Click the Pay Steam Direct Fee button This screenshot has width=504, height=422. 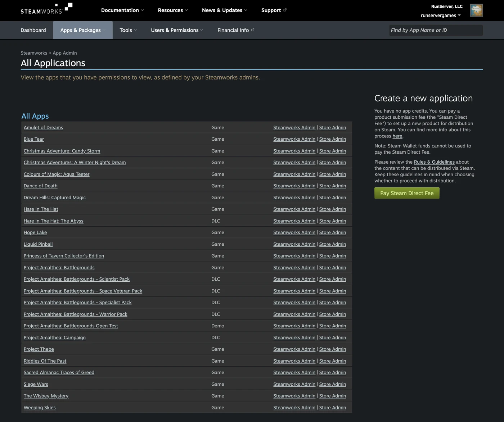pos(407,193)
